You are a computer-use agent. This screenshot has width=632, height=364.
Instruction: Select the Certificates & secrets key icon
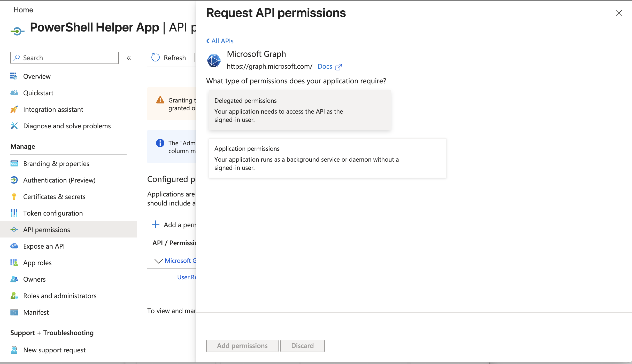[x=14, y=196]
